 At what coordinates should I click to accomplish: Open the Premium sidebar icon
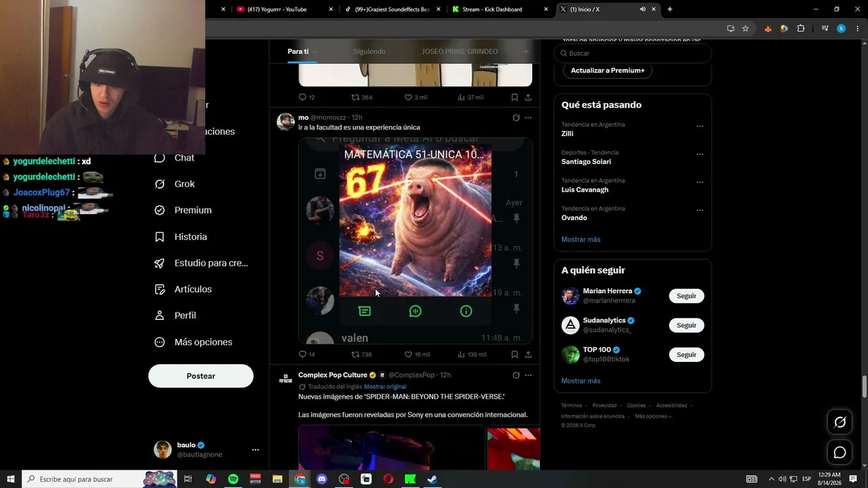coord(160,210)
